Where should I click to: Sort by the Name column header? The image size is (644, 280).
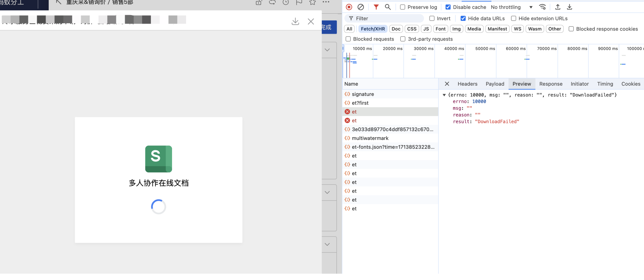click(390, 84)
